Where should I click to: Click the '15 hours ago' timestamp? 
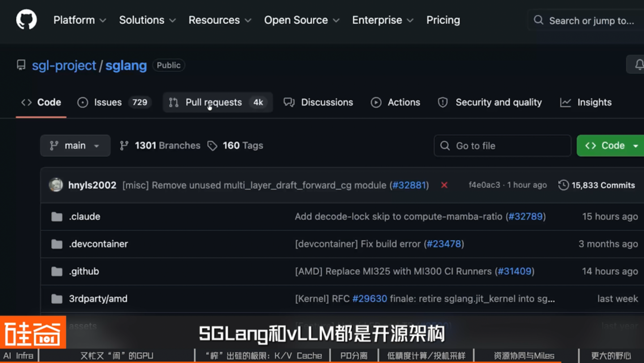click(x=610, y=216)
